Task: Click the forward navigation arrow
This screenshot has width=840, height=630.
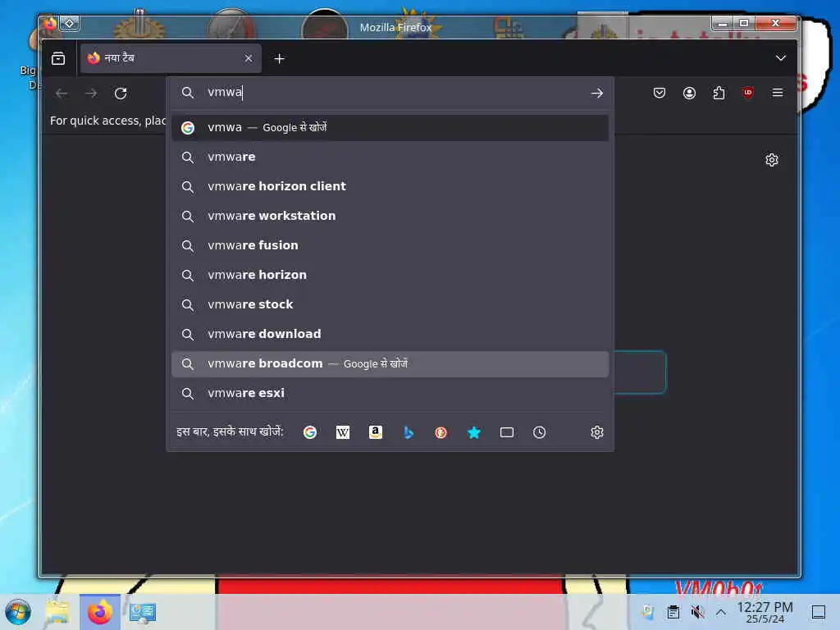Action: coord(91,94)
